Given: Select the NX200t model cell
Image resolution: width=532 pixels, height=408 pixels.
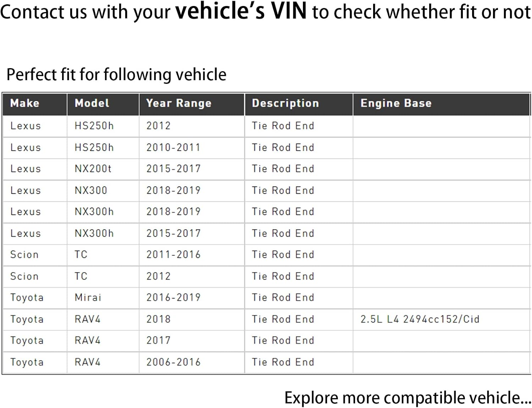Looking at the screenshot, I should [x=93, y=169].
